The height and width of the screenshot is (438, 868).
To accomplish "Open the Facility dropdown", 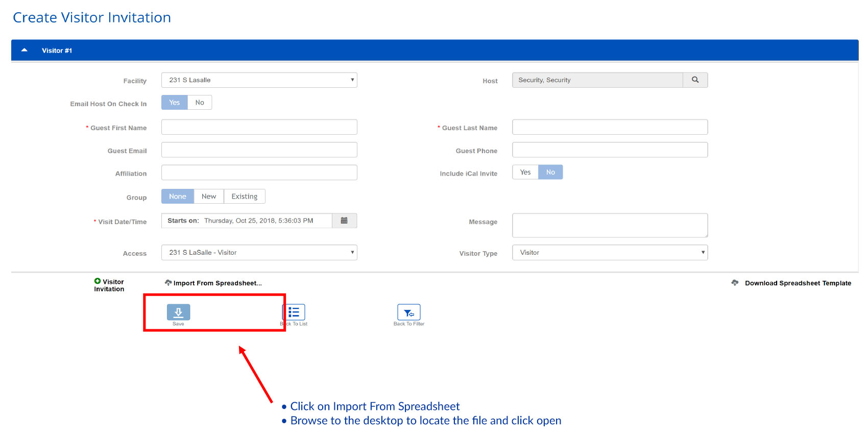I will 259,80.
